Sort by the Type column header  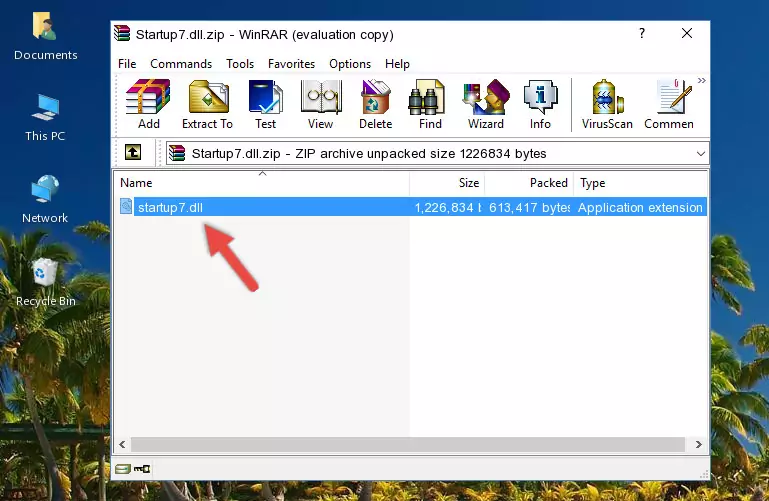tap(640, 183)
